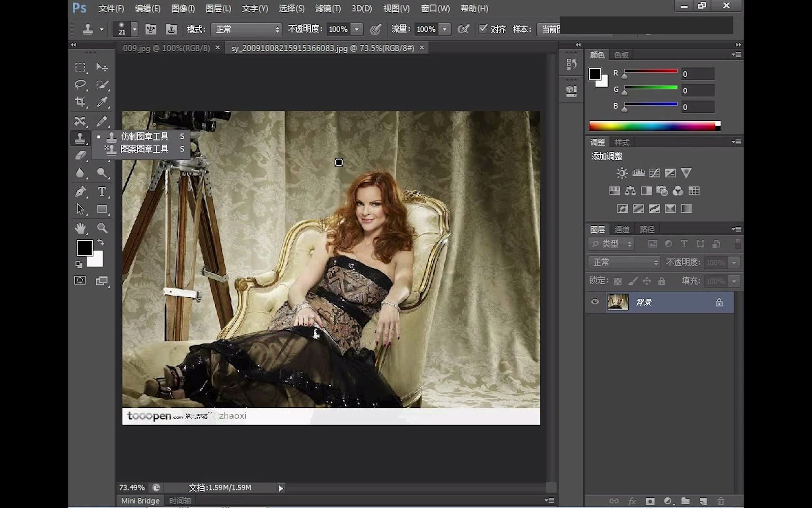Select the Type tool
The height and width of the screenshot is (508, 812).
[102, 191]
